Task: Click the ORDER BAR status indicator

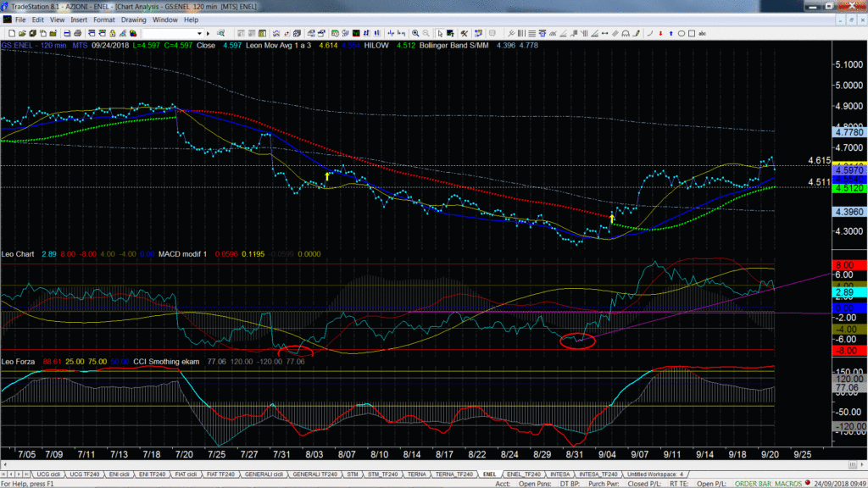Action: 754,484
